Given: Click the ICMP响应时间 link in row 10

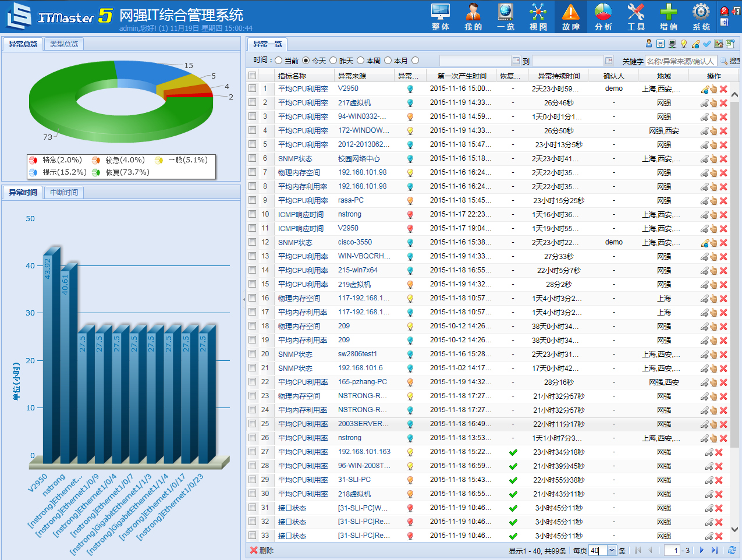Looking at the screenshot, I should 301,214.
